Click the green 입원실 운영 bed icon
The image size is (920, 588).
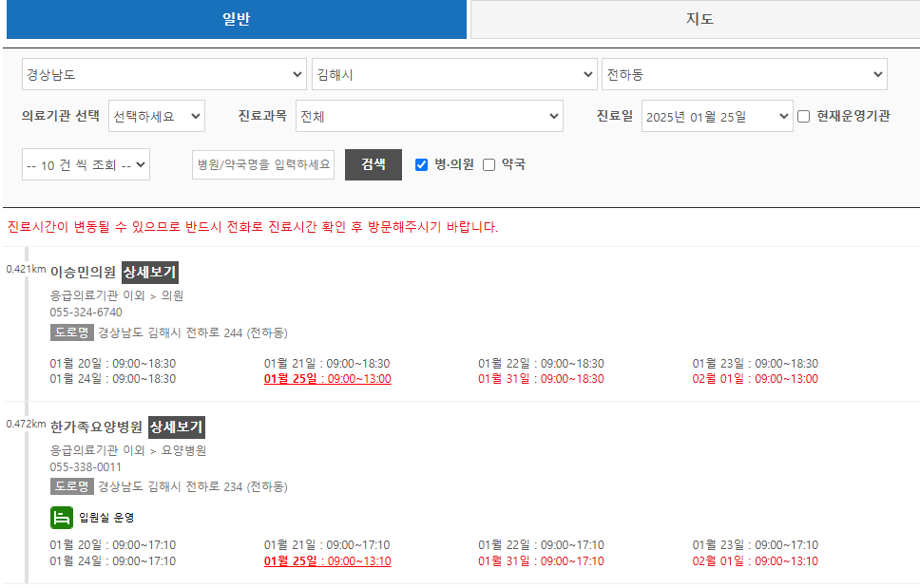[62, 518]
